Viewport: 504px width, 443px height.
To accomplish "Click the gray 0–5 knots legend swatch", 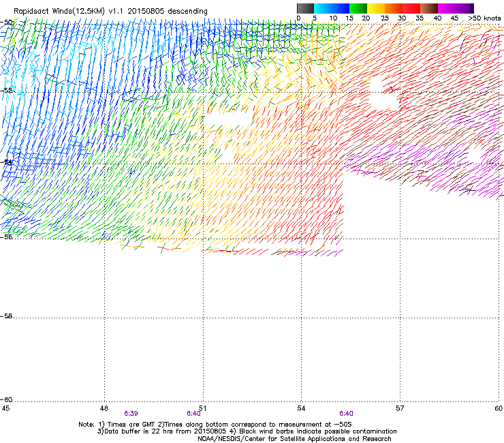I will click(x=305, y=8).
